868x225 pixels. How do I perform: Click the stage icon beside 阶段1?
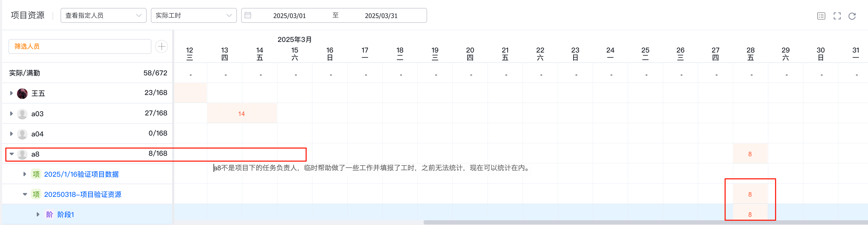49,215
